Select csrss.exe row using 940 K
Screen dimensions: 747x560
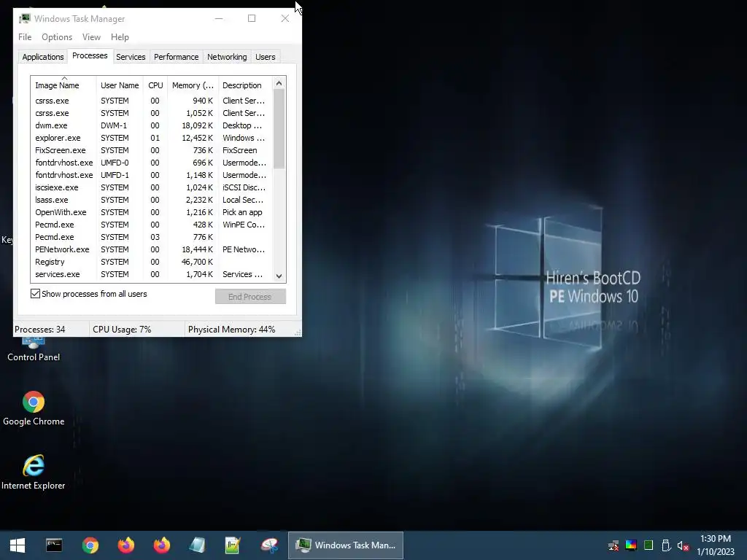point(152,101)
